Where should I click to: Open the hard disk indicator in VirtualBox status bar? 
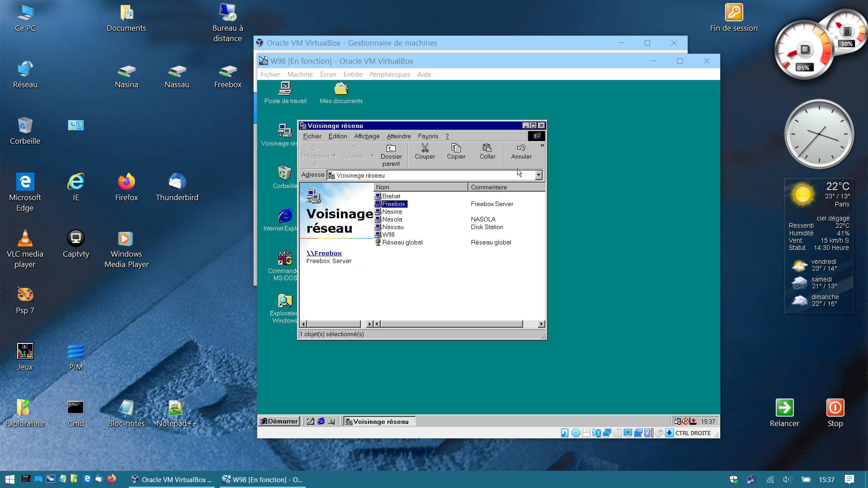pos(565,433)
